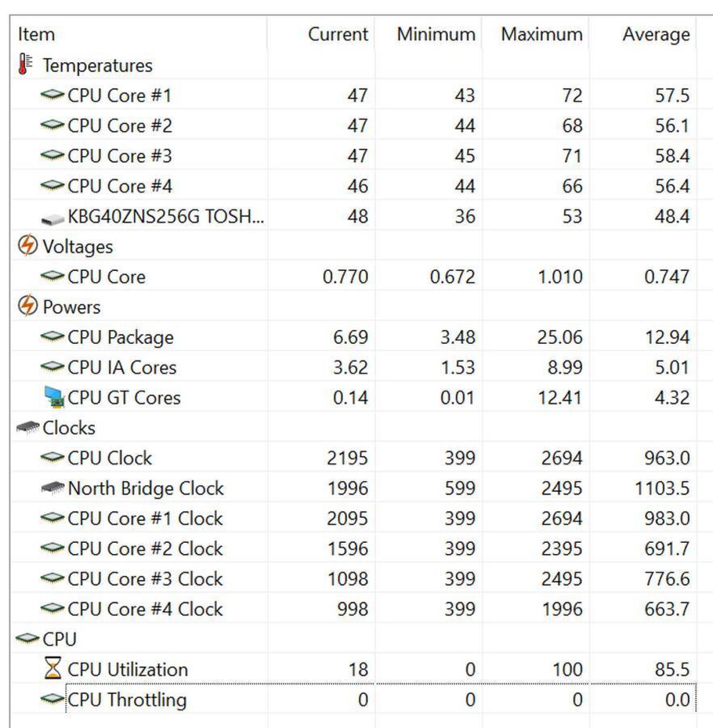Click CPU Core #3 Clock maximum 2495
This screenshot has height=728, width=713.
[562, 579]
